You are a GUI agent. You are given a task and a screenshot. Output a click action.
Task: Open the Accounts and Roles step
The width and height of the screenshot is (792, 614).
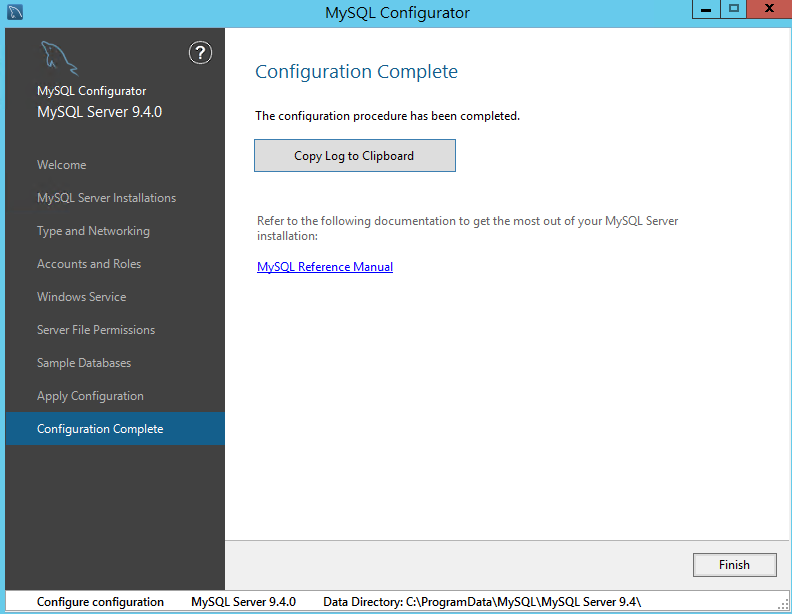[x=115, y=264]
